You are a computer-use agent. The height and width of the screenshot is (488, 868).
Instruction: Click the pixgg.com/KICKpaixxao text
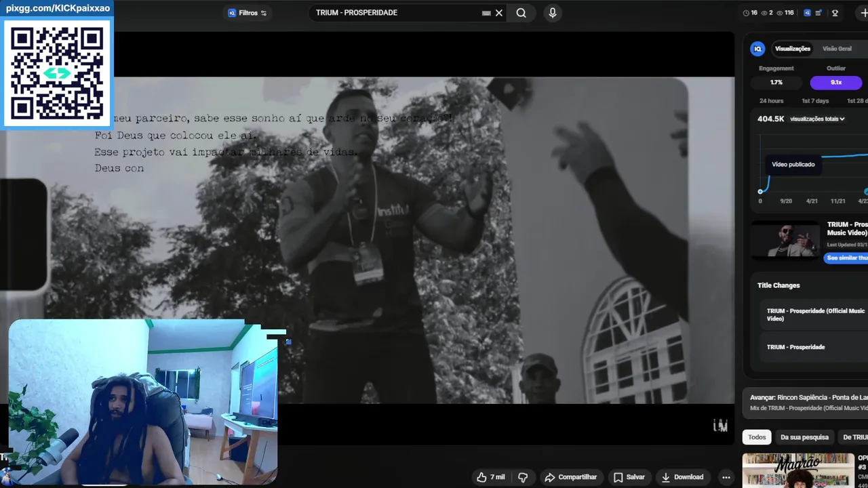coord(58,8)
